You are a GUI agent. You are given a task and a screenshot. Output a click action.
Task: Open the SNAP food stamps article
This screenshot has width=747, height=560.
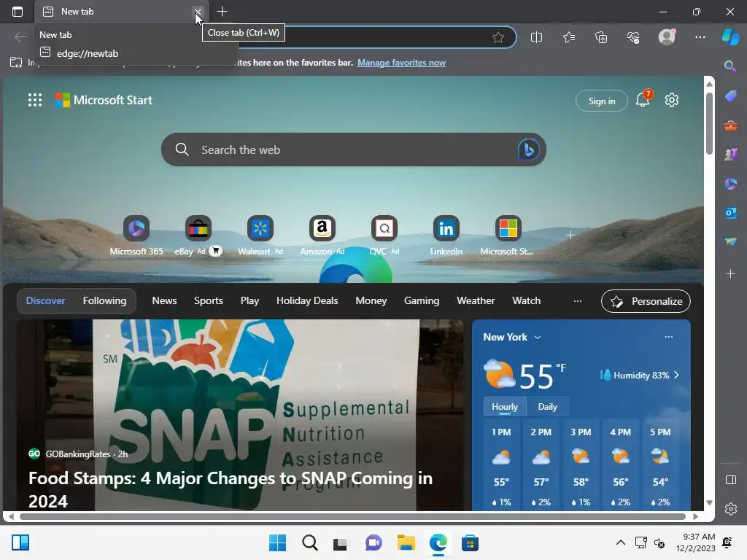click(239, 415)
